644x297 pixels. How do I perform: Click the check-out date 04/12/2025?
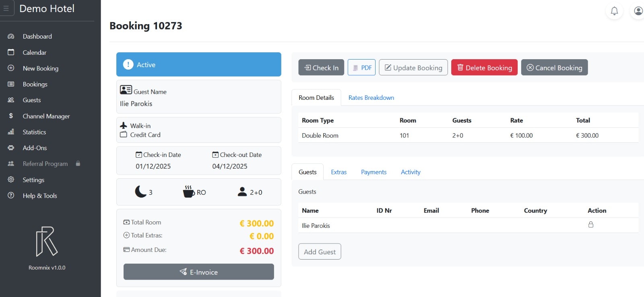coord(229,166)
